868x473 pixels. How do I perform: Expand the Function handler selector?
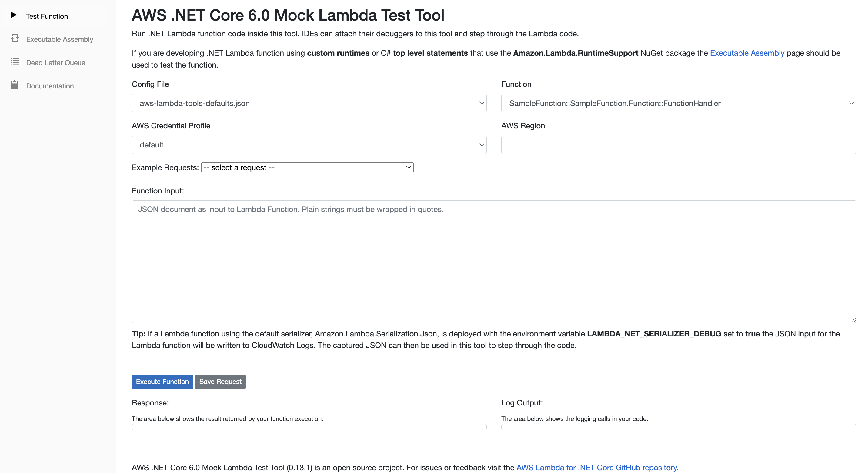678,103
